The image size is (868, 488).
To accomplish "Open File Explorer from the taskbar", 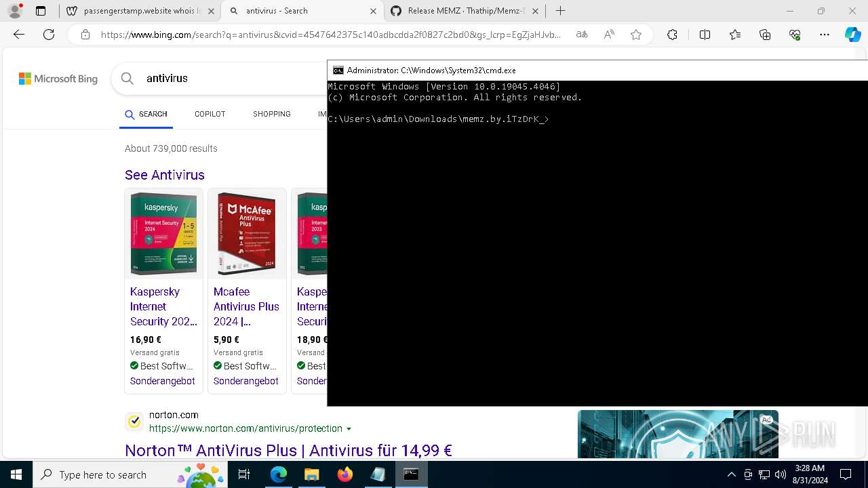I will click(x=311, y=474).
